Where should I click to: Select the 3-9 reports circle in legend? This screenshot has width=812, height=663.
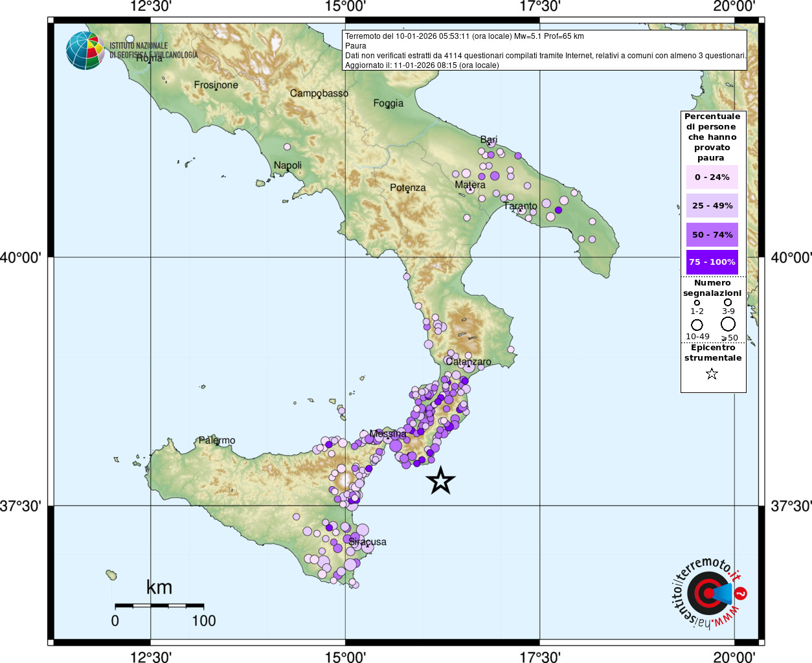[728, 302]
